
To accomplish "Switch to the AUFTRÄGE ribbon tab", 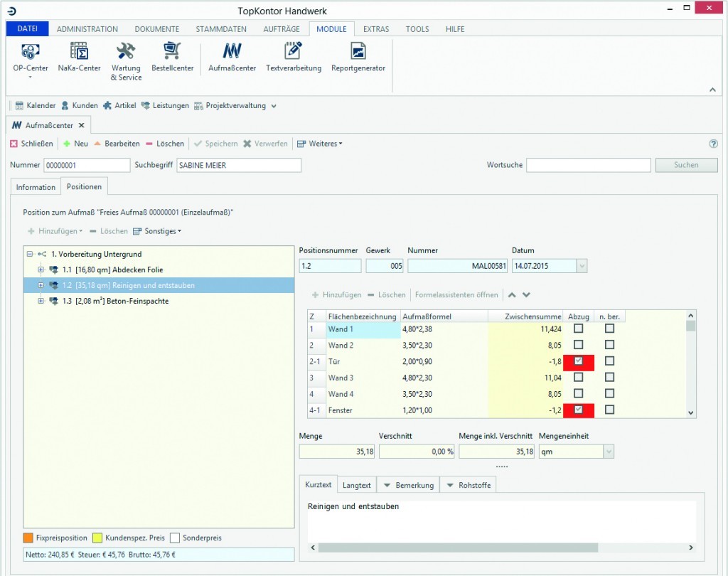I will point(282,29).
